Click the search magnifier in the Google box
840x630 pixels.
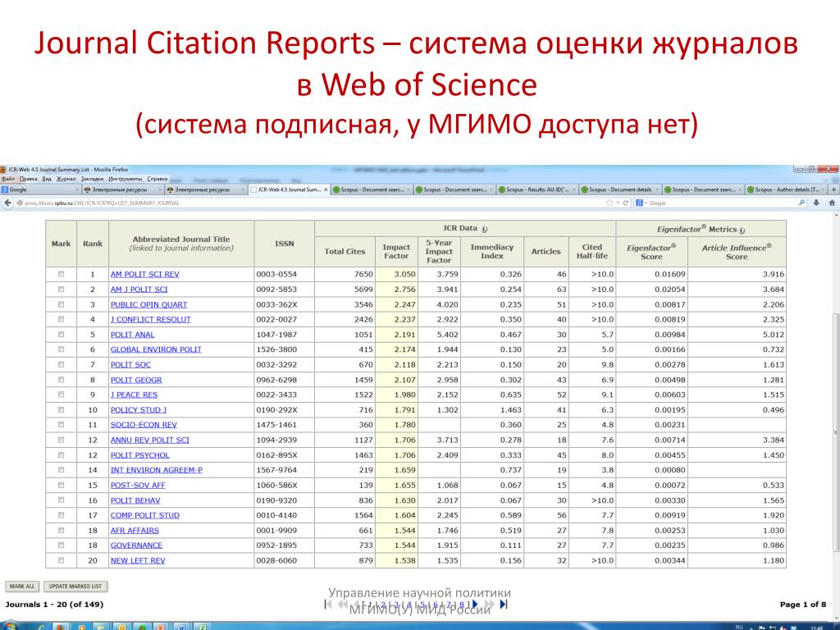pos(802,203)
